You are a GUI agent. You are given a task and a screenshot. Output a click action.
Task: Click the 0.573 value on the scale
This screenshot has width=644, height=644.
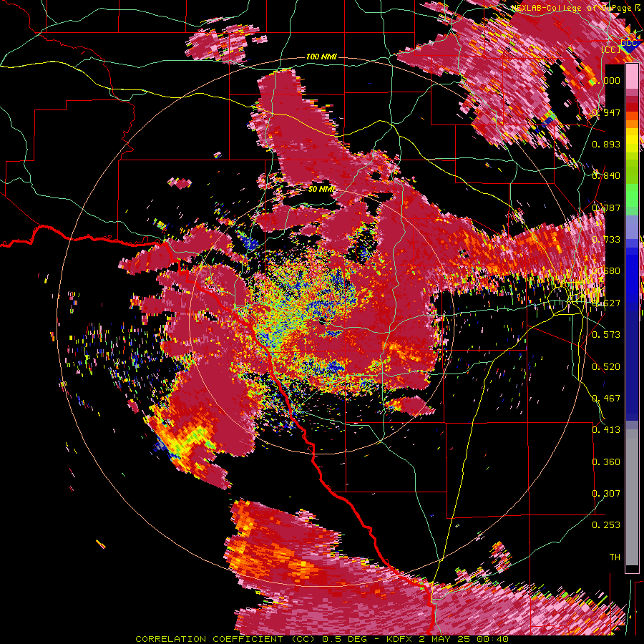tap(606, 334)
